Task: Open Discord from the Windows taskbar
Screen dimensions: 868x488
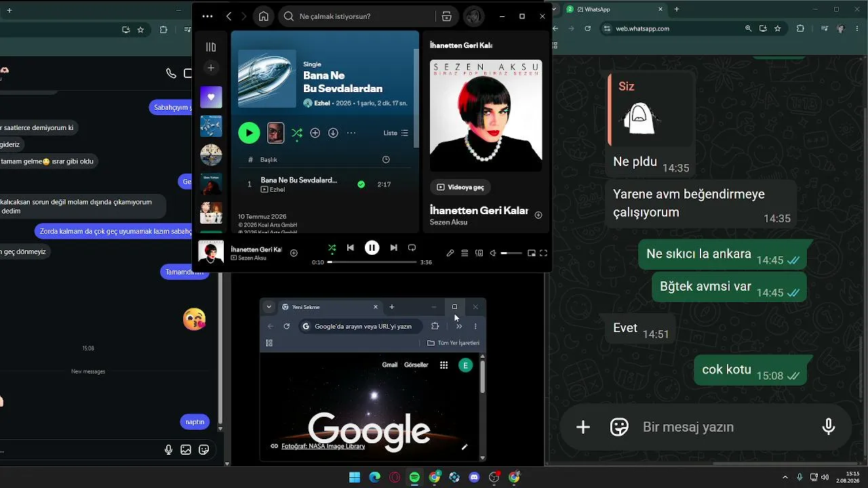Action: (x=474, y=477)
